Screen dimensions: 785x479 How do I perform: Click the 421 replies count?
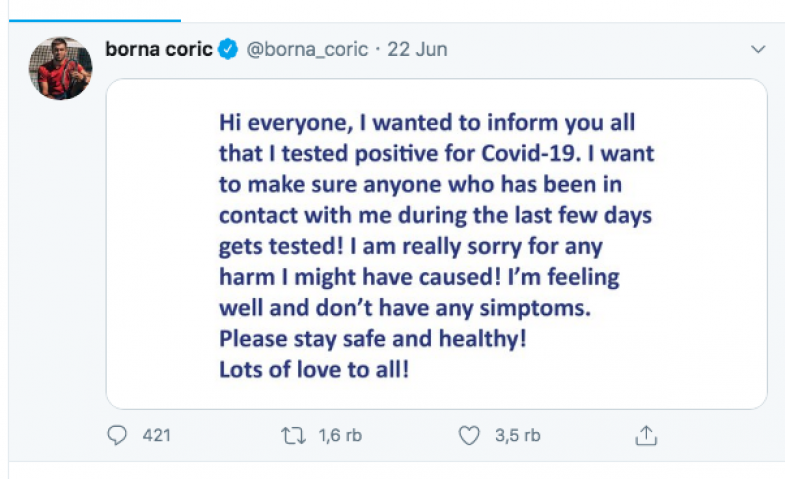(x=157, y=435)
